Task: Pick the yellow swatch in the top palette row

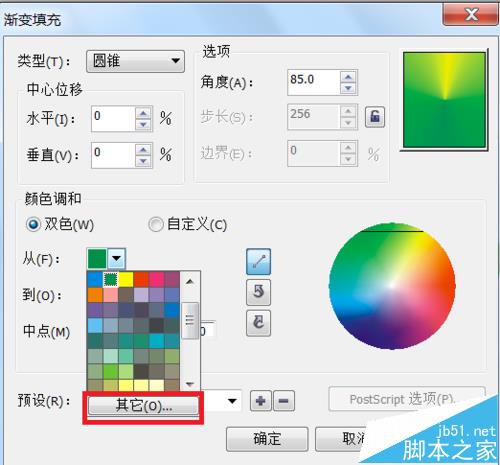Action: click(x=126, y=279)
